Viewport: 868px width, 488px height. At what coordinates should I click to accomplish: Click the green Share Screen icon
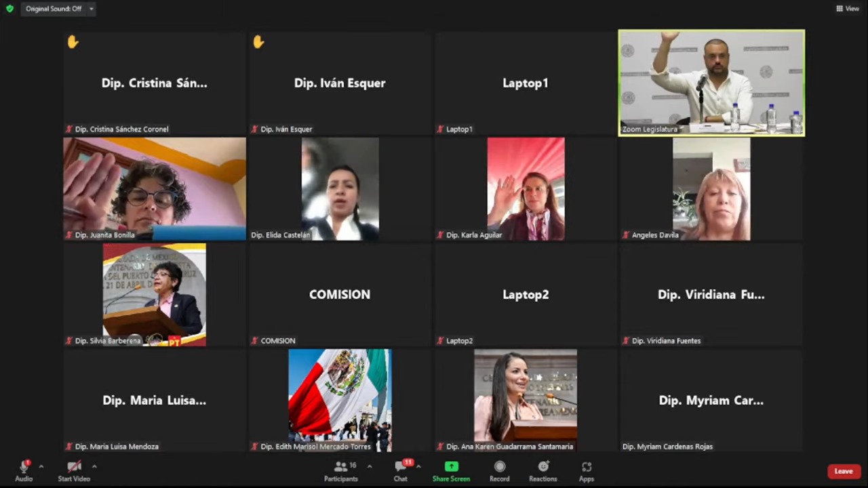tap(451, 467)
